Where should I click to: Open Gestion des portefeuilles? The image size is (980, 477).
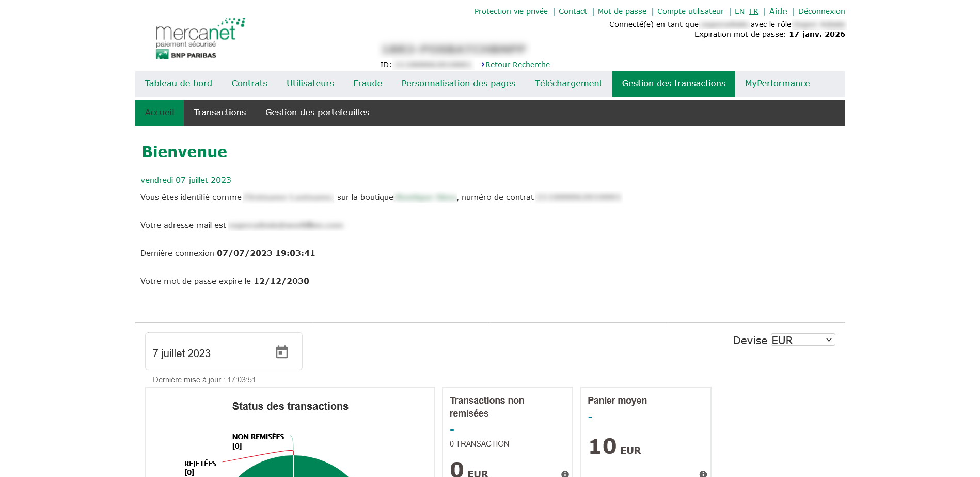317,112
